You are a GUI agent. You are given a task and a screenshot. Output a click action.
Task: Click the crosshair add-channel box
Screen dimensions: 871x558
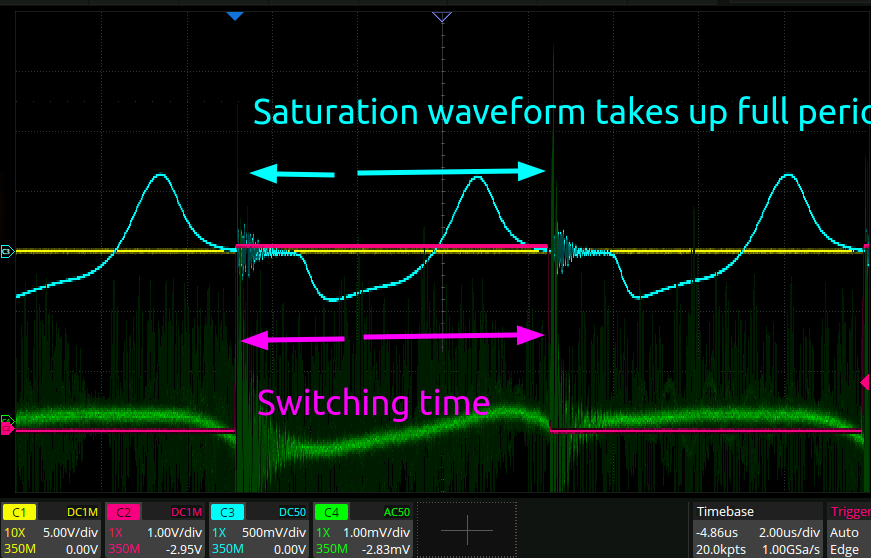point(466,529)
